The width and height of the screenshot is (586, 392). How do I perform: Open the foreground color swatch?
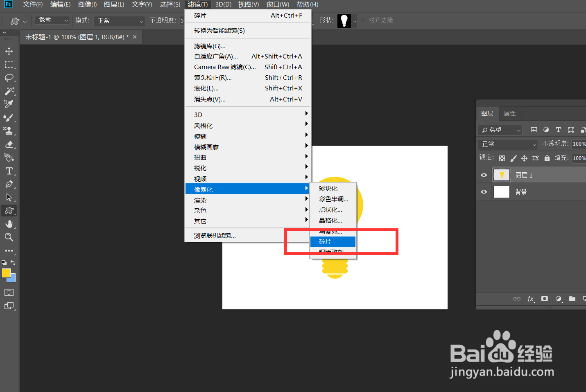(6, 272)
